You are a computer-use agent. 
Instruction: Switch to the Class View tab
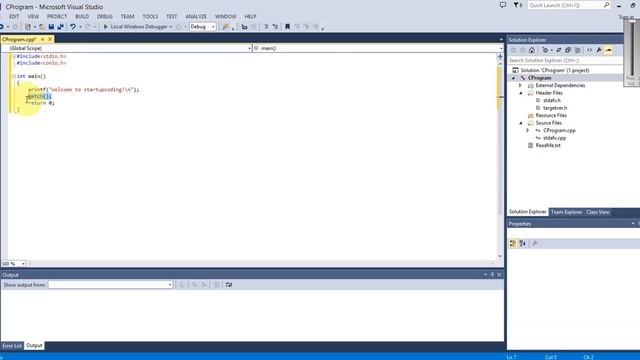click(x=598, y=212)
